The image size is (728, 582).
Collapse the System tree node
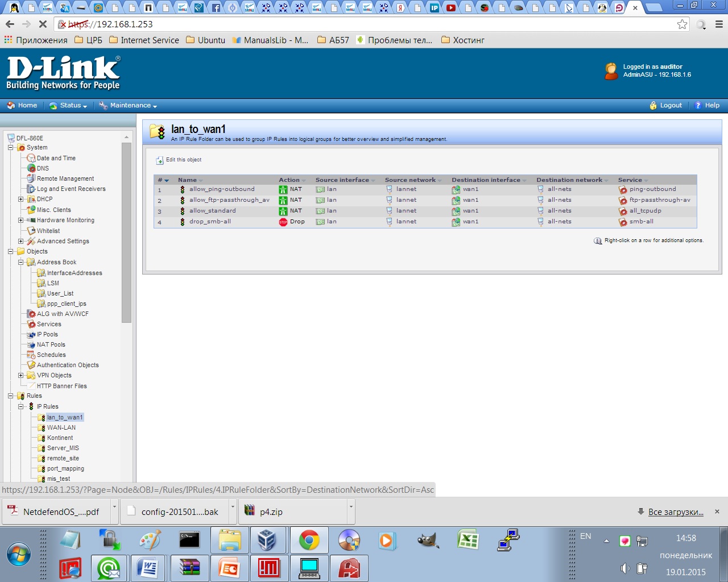[11, 148]
